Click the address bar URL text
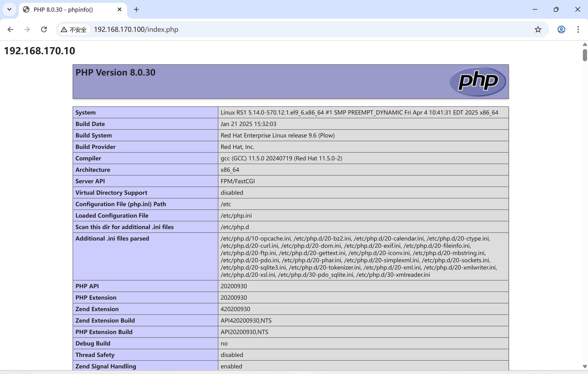The image size is (588, 374). coord(136,30)
